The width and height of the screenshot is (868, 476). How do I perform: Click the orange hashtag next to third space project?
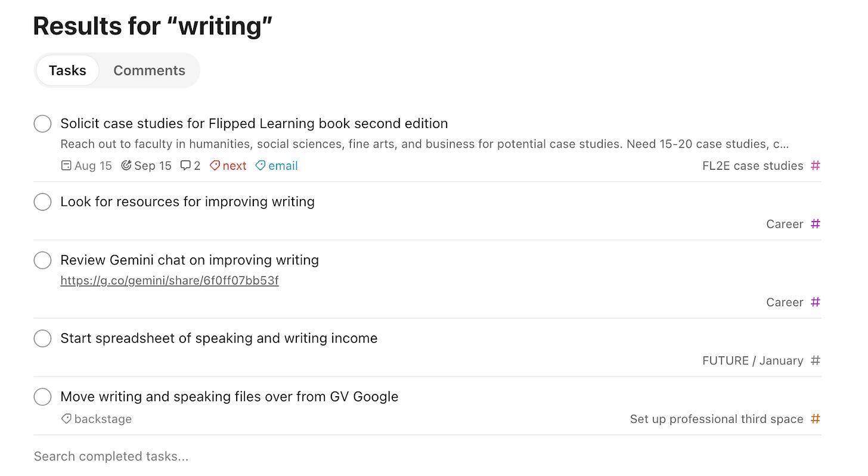(x=816, y=419)
